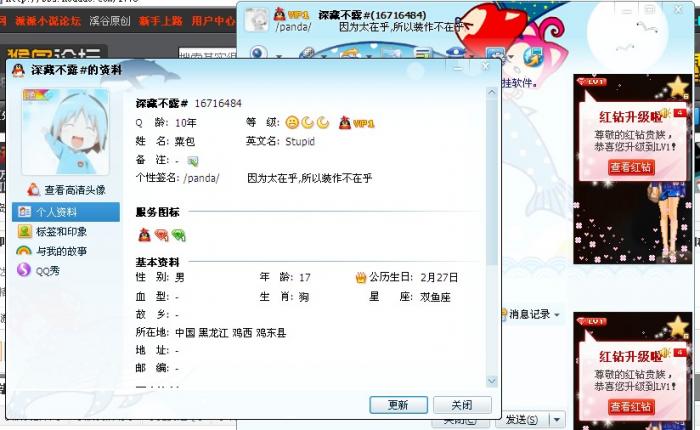Click the red diamond service icon
Viewport: 700px width, 430px height.
point(161,235)
